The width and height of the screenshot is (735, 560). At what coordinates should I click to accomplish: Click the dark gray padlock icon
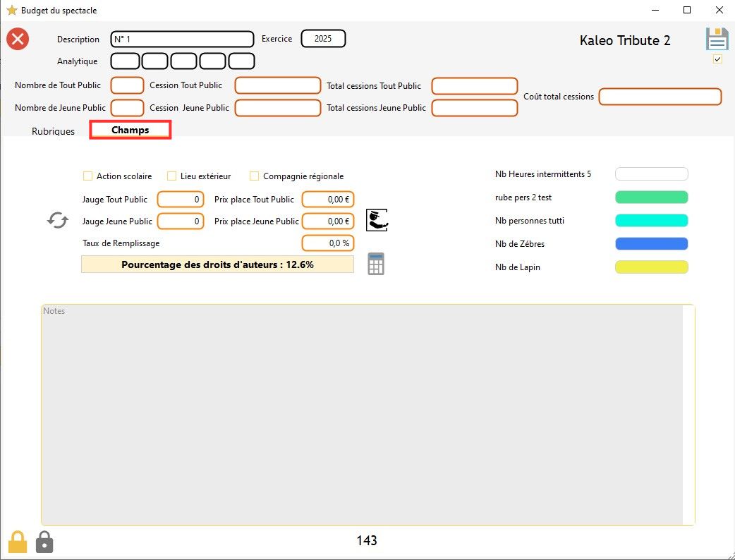pos(44,542)
